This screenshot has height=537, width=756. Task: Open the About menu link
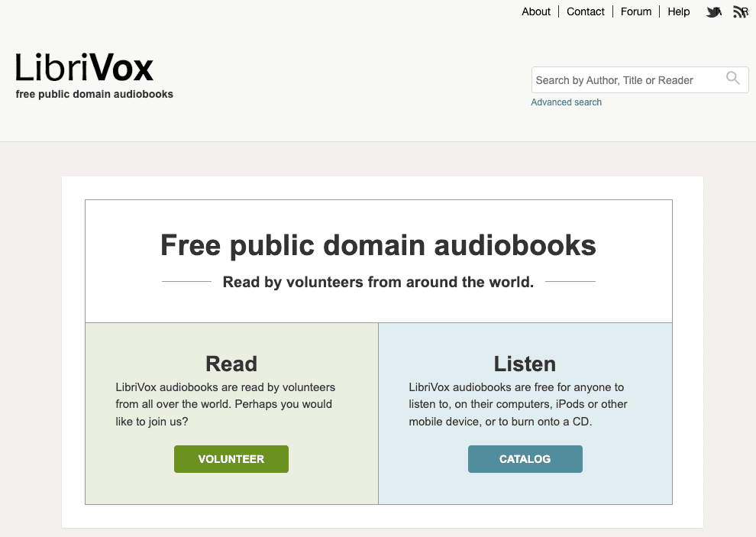[x=535, y=11]
